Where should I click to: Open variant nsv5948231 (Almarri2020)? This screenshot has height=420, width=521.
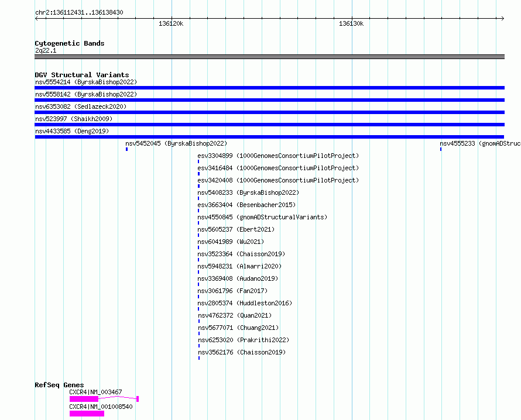tap(239, 266)
